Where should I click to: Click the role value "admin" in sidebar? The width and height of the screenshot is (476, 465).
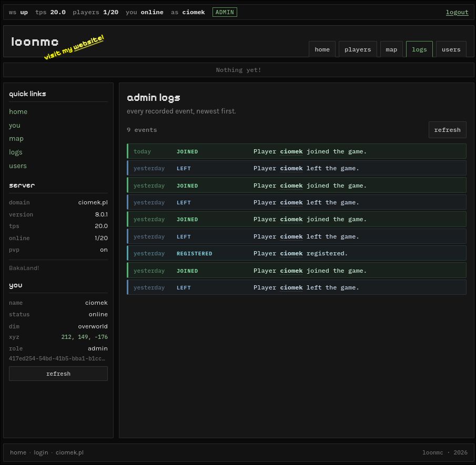point(98,348)
